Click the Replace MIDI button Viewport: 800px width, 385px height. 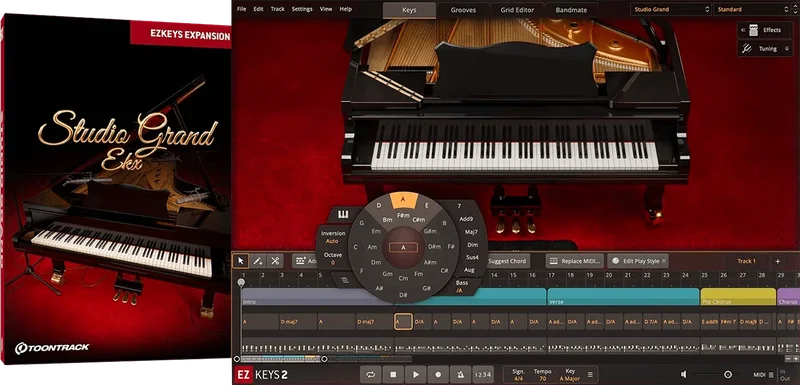click(575, 261)
